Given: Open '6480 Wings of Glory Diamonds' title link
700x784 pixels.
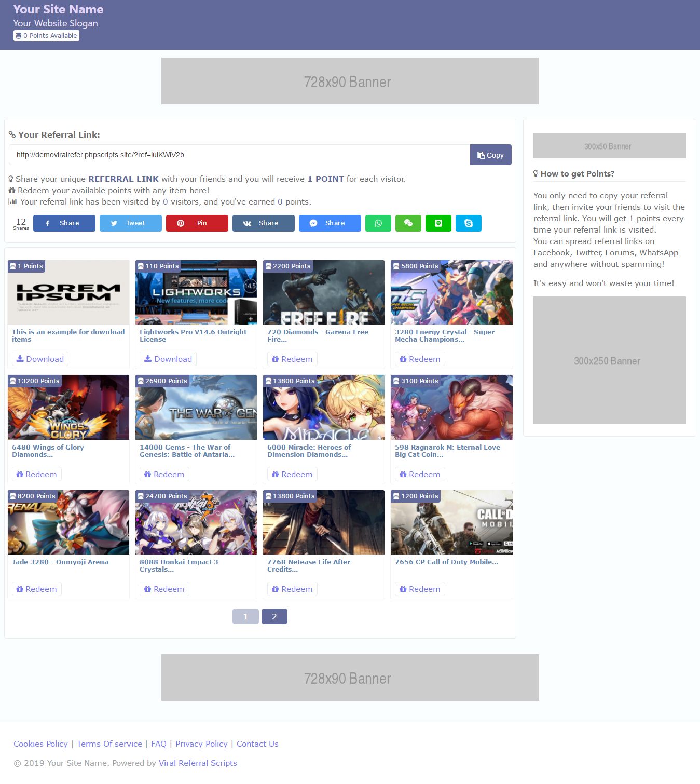Looking at the screenshot, I should click(x=48, y=451).
